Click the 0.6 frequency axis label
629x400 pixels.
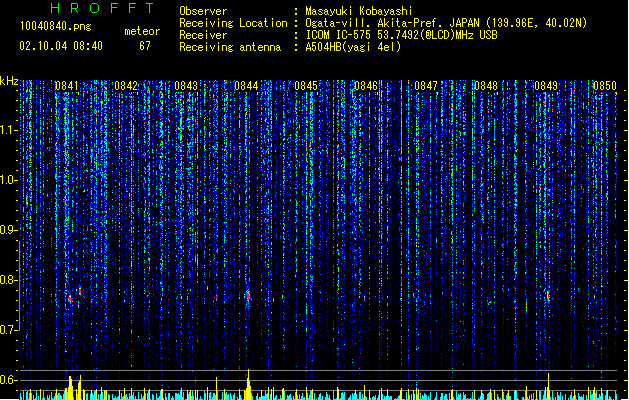pos(8,380)
